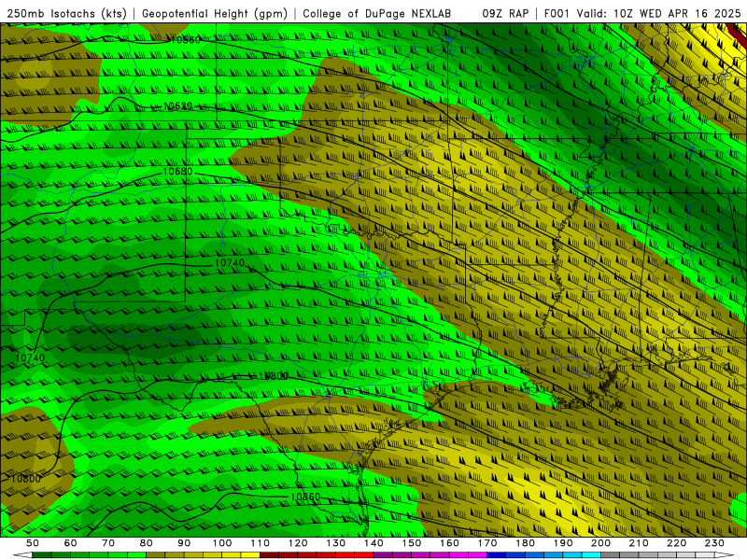747x560 pixels.
Task: Click the 190 knot color scale label
Action: pos(563,543)
